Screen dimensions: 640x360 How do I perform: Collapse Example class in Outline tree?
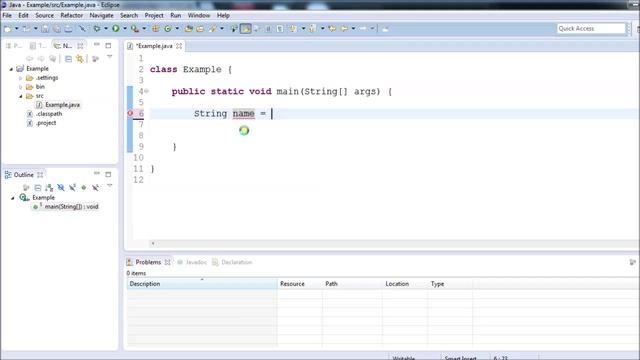13,198
